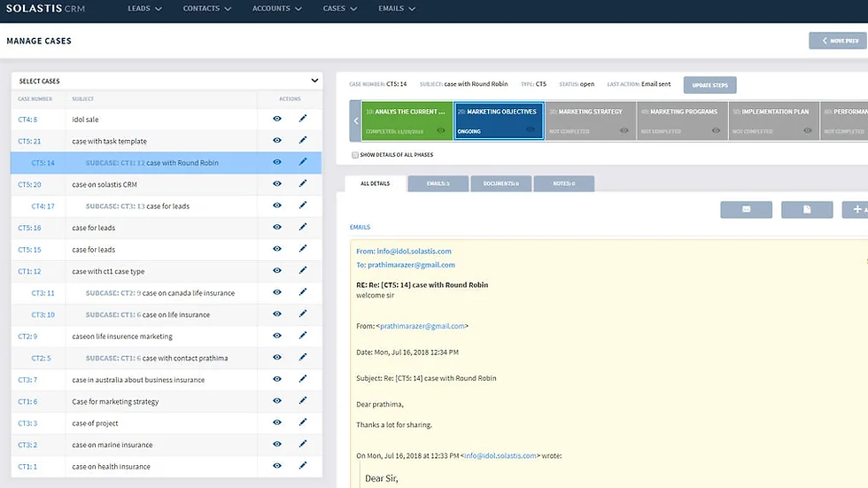Toggle view for CT5: 16 case
This screenshot has width=868, height=488.
tap(277, 227)
